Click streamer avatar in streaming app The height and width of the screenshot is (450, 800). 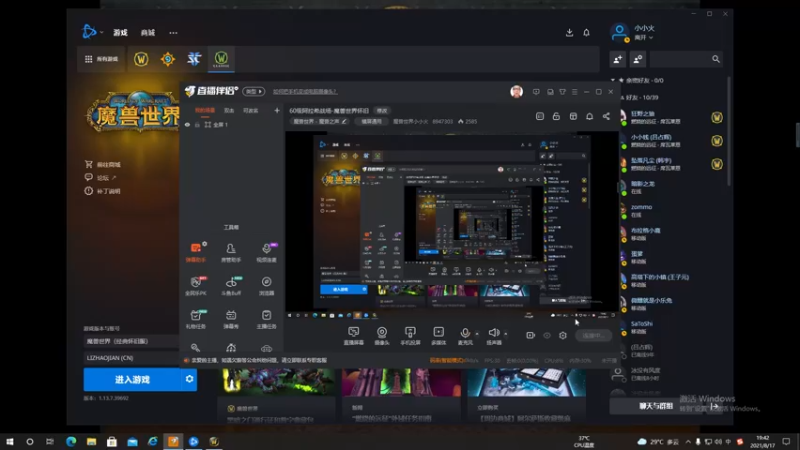516,92
